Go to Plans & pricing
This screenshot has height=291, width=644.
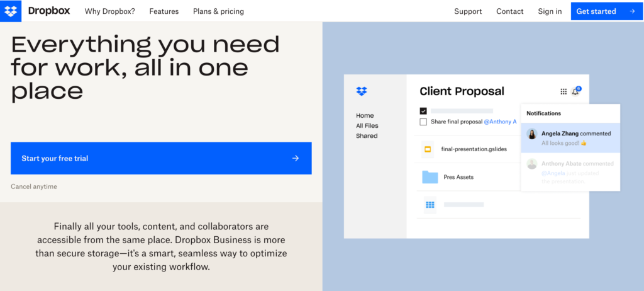tap(218, 11)
